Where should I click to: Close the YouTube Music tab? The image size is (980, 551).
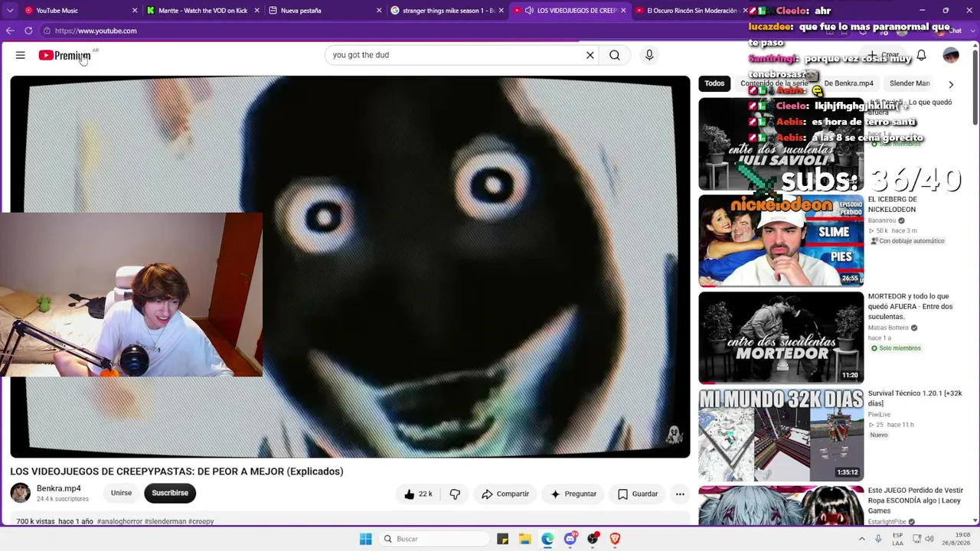coord(136,11)
